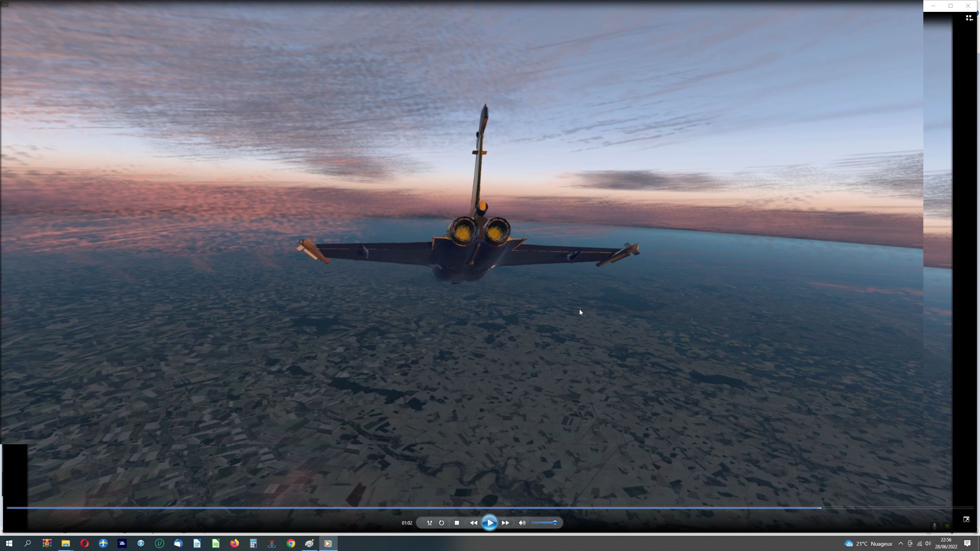Open the Windows Start menu
This screenshot has height=551, width=980.
(9, 543)
